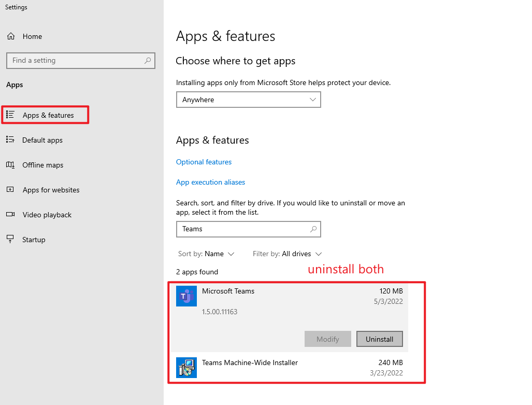Click the Apps & features list icon in sidebar
Viewport: 532px width, 405px height.
[x=10, y=115]
